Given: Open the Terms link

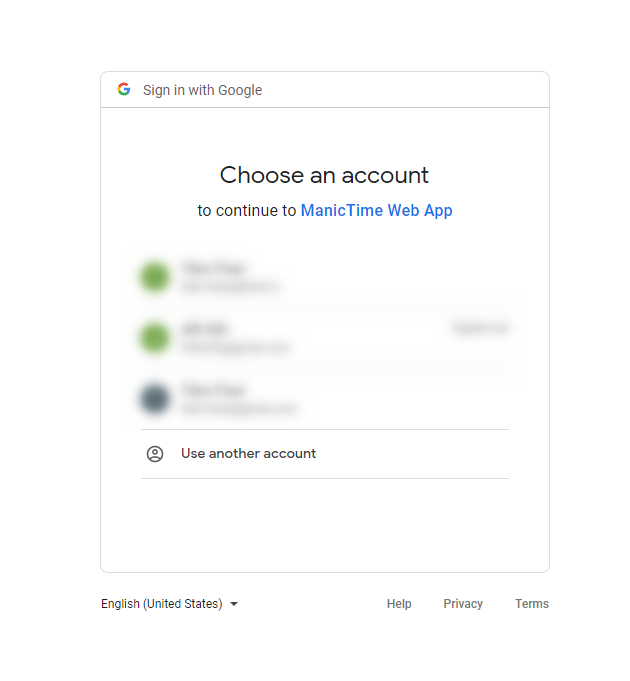Looking at the screenshot, I should (x=532, y=604).
